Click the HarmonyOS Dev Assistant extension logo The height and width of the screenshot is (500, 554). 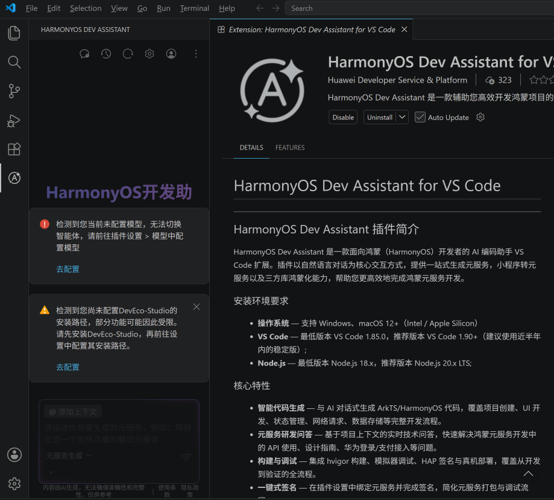tap(272, 90)
